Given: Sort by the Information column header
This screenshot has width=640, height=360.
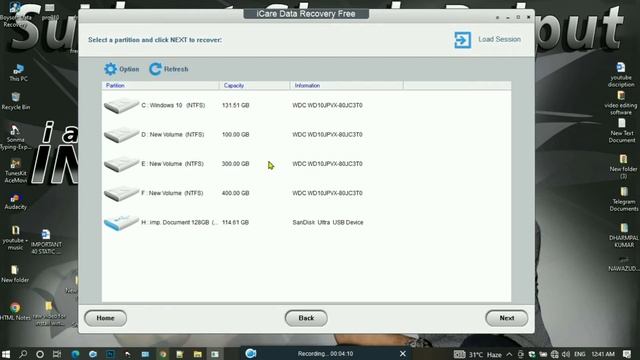Looking at the screenshot, I should (x=347, y=85).
